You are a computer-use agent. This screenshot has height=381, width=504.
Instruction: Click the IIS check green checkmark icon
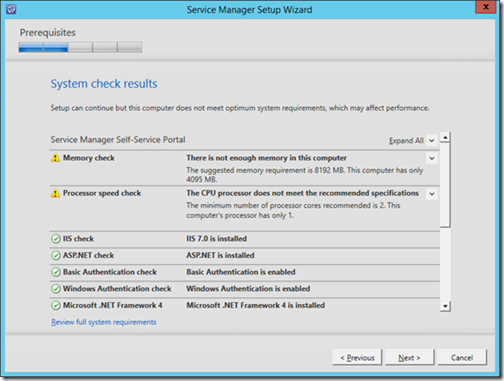[56, 239]
